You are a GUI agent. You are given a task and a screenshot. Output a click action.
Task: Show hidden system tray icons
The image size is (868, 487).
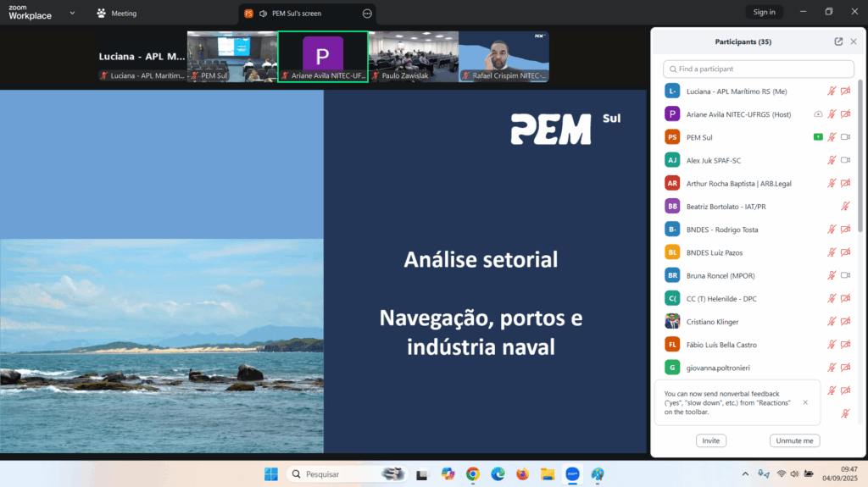point(745,474)
